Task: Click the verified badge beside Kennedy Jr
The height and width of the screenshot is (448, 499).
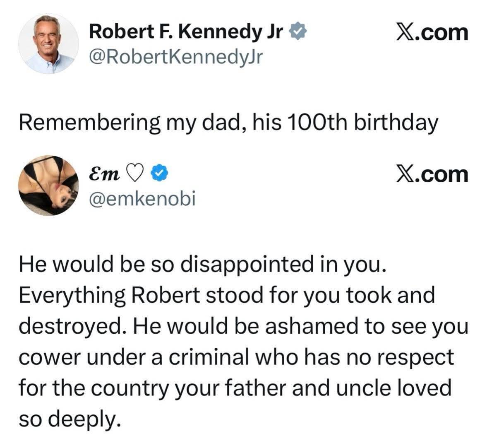Action: [297, 31]
